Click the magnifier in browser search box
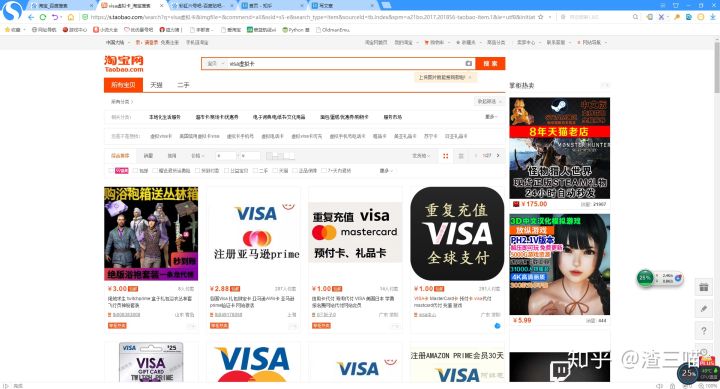 tap(636, 17)
